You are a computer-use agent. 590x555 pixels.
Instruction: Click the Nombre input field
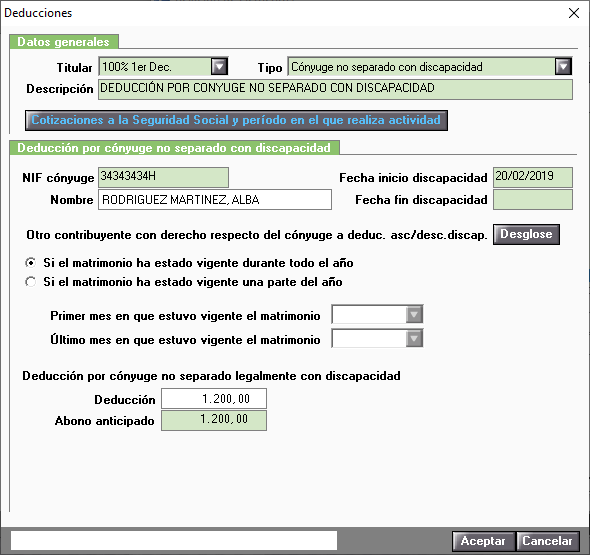215,199
